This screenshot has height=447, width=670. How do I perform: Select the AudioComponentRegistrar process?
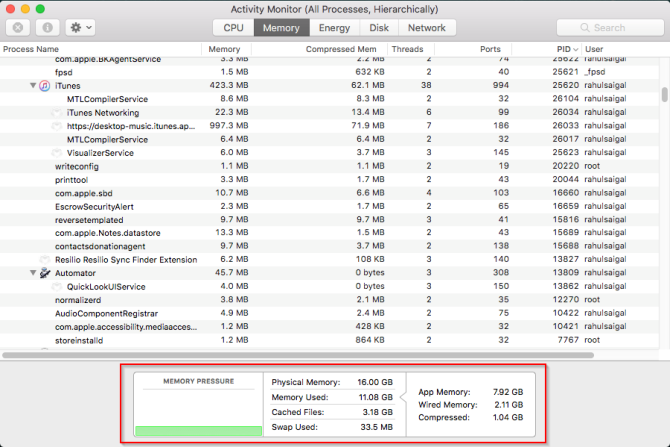tap(329, 313)
